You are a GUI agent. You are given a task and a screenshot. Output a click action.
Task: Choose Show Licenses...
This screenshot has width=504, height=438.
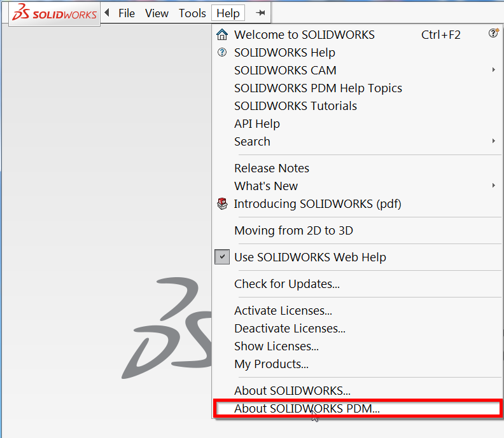click(x=276, y=346)
